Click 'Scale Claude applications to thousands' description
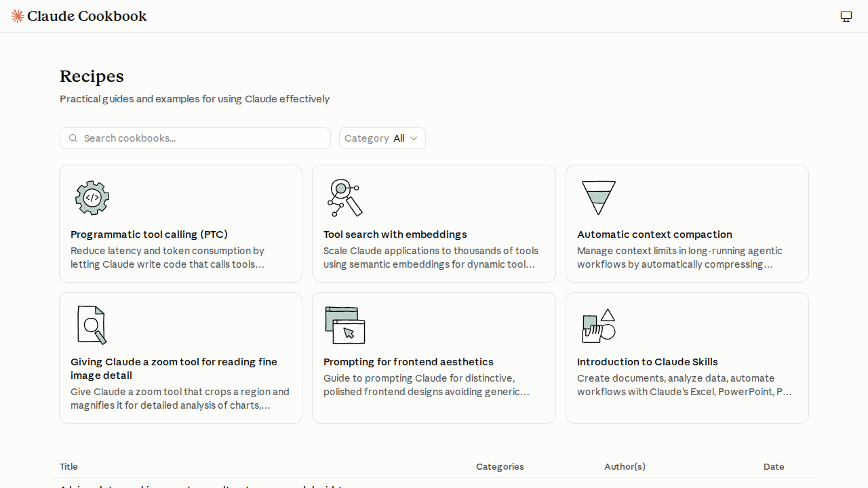 [x=431, y=258]
